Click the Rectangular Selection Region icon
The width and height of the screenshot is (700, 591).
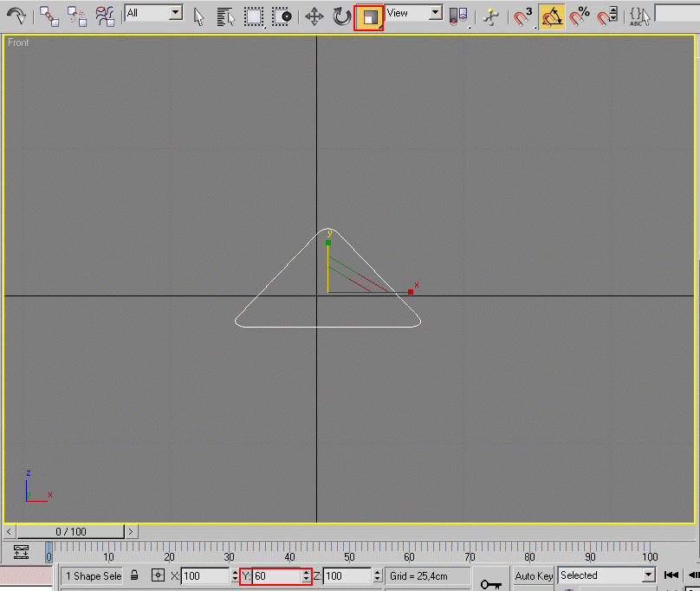254,17
